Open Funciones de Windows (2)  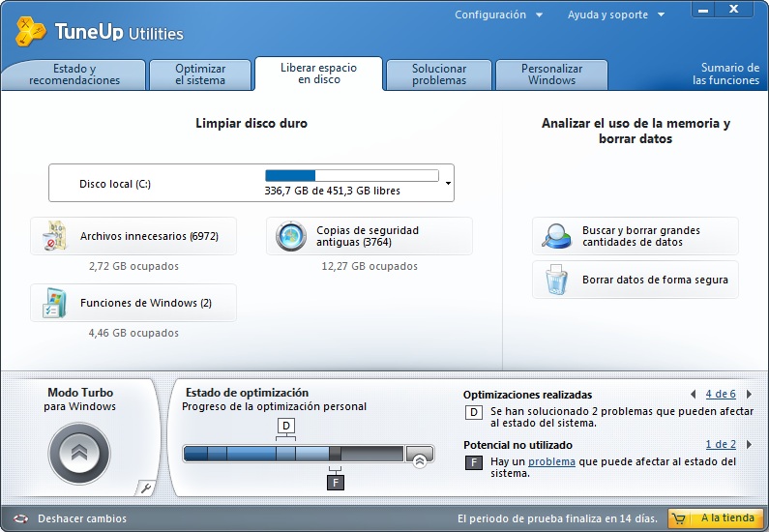coord(133,303)
